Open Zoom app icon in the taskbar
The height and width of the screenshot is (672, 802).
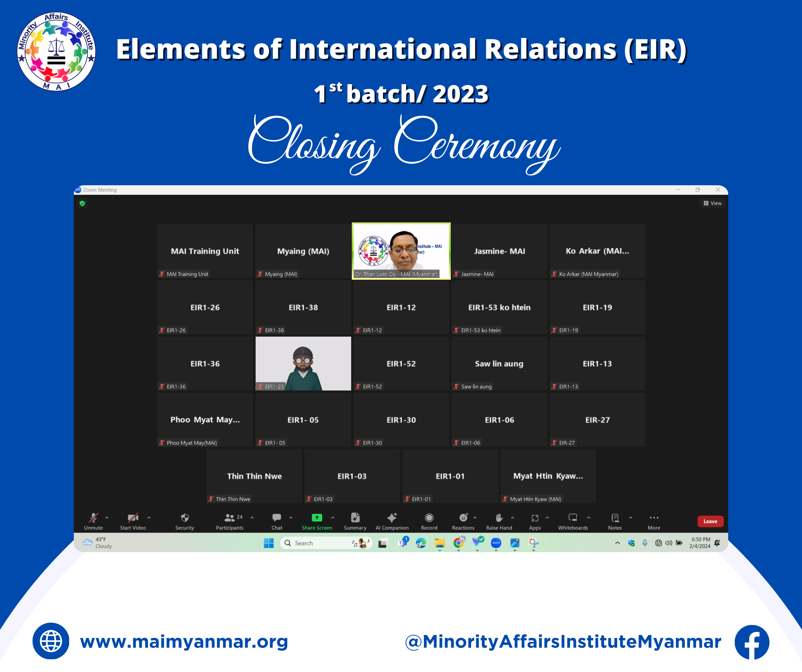496,543
